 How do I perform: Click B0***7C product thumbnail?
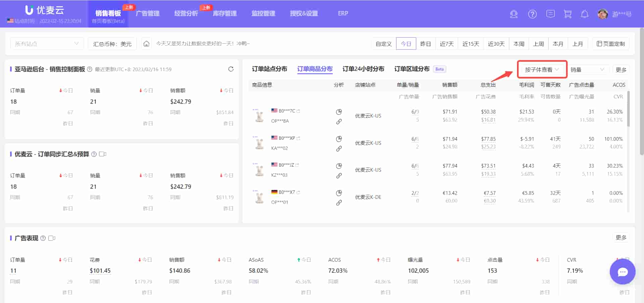coord(259,116)
